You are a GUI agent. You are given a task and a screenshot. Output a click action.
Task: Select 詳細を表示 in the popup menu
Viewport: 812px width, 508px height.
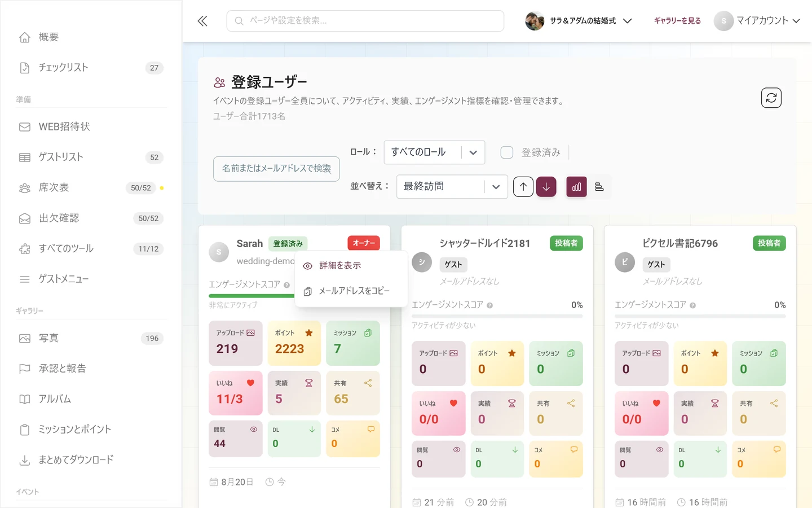pyautogui.click(x=351, y=266)
